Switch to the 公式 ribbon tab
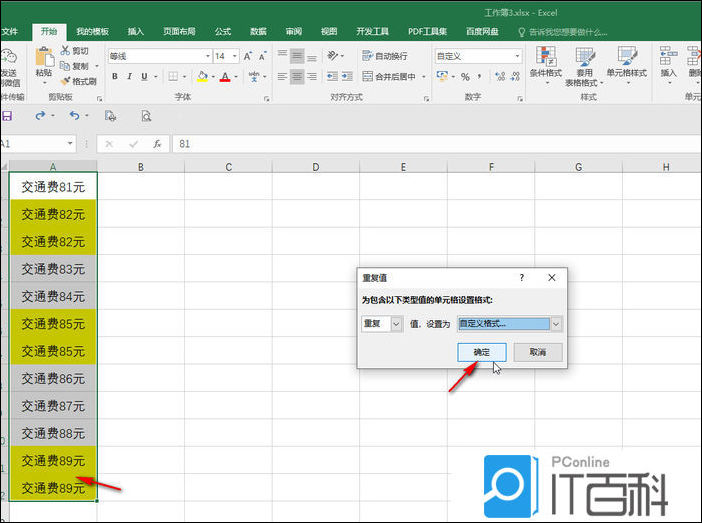 222,31
